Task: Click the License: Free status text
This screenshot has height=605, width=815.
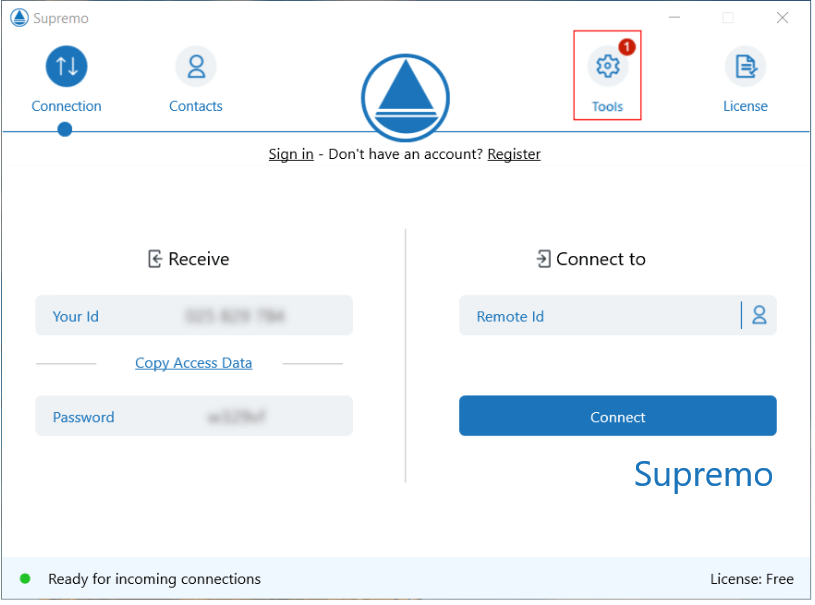Action: click(751, 579)
